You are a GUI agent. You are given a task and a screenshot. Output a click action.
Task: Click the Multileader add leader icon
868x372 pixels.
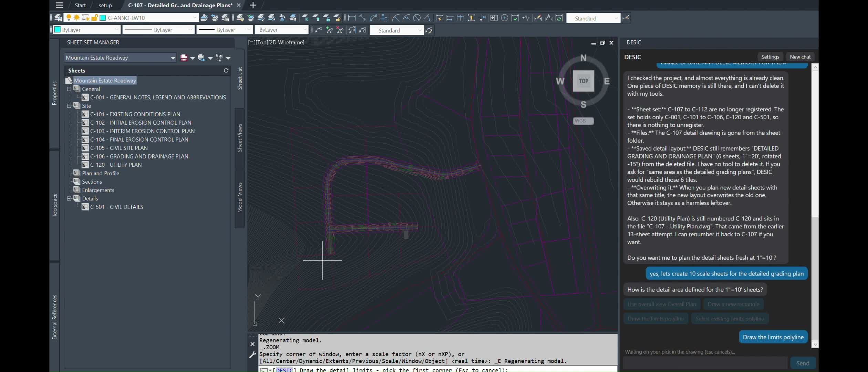329,30
